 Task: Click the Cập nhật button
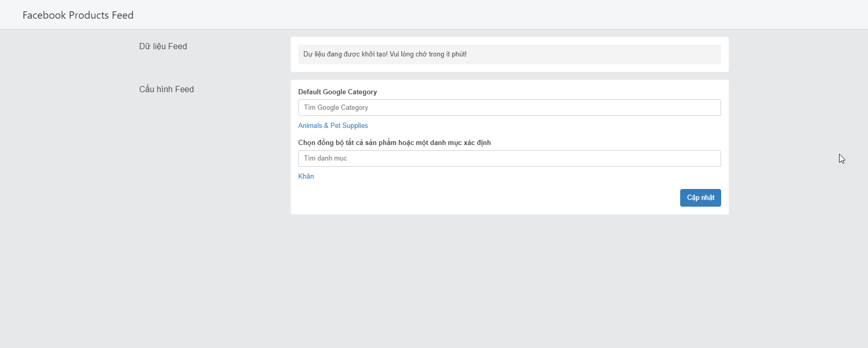pos(700,198)
